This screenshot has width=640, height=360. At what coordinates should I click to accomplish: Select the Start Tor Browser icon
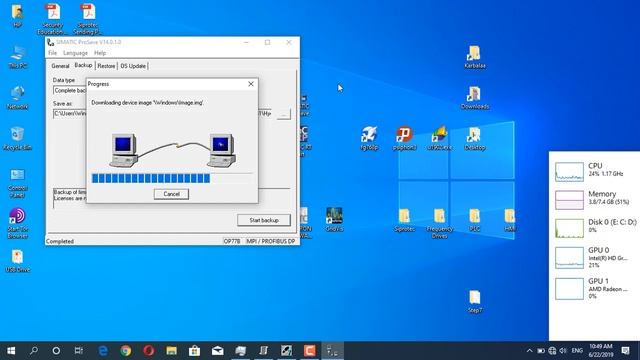point(17,223)
